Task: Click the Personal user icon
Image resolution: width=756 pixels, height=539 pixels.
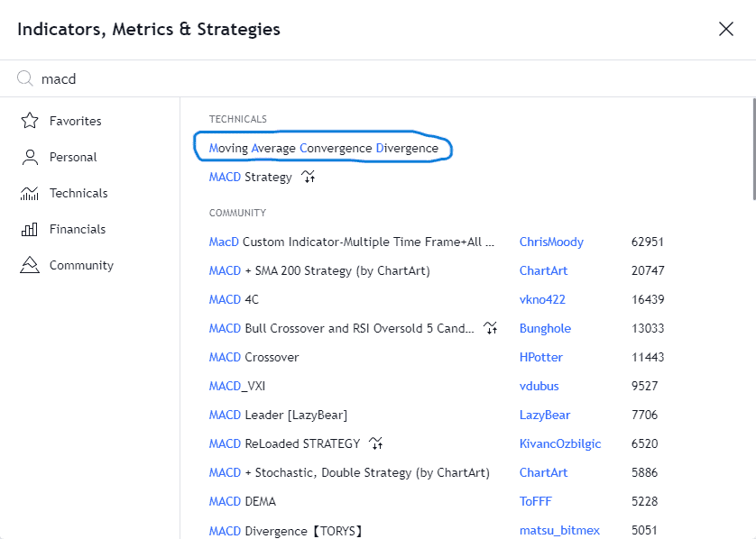Action: click(30, 157)
